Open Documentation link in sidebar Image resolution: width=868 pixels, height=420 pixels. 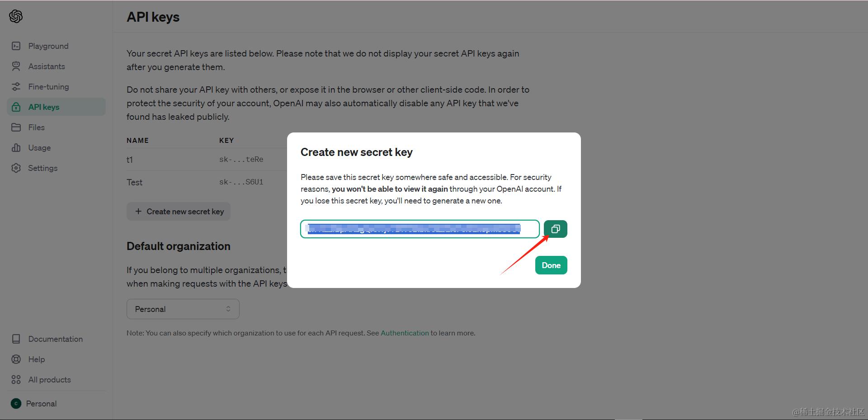pos(57,339)
